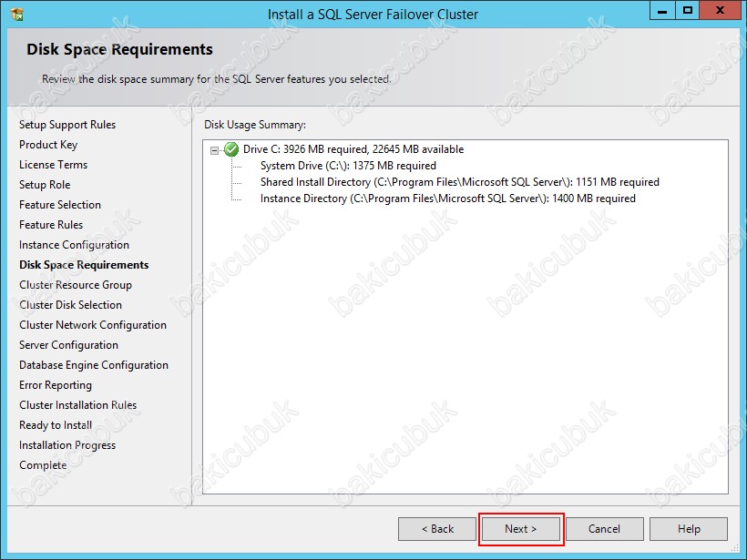747x560 pixels.
Task: Maximize the setup window
Action: [x=688, y=11]
